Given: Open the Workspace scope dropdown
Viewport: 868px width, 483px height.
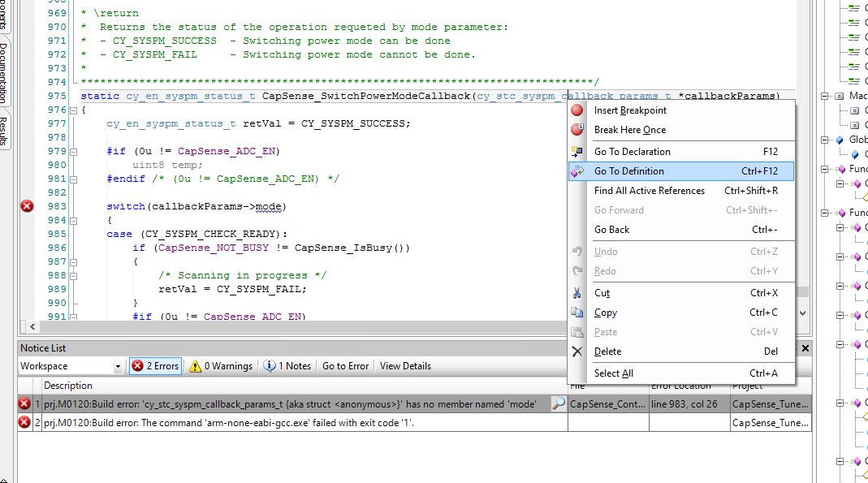Looking at the screenshot, I should point(118,367).
